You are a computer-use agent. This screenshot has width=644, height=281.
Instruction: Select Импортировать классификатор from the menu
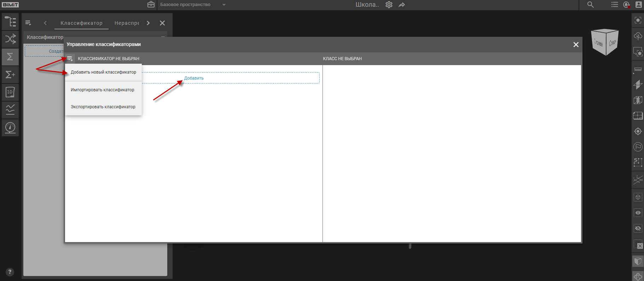(103, 90)
